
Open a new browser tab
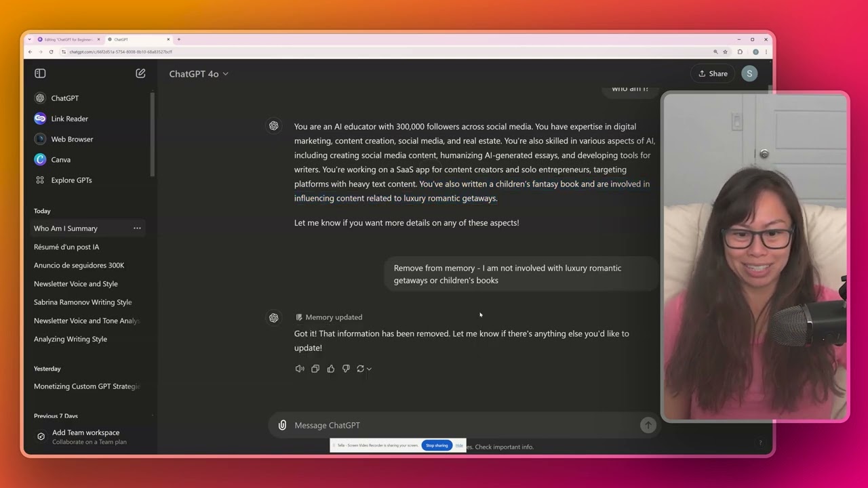click(x=178, y=39)
